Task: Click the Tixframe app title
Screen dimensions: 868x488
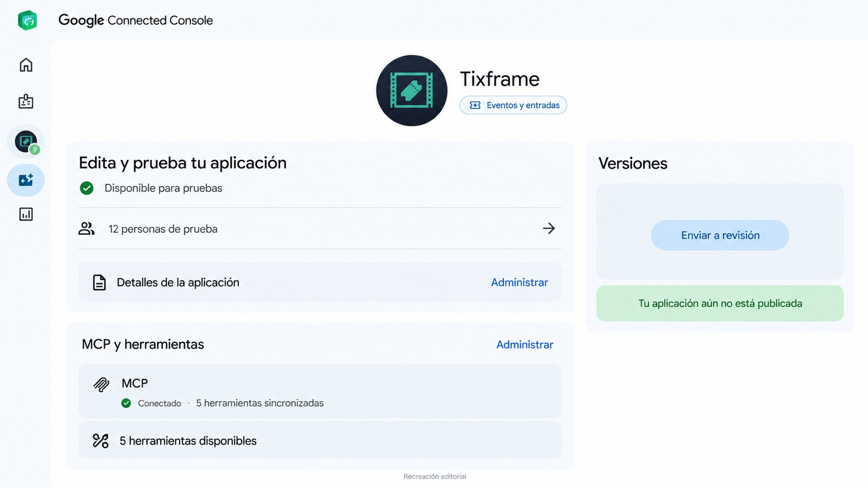Action: 500,79
